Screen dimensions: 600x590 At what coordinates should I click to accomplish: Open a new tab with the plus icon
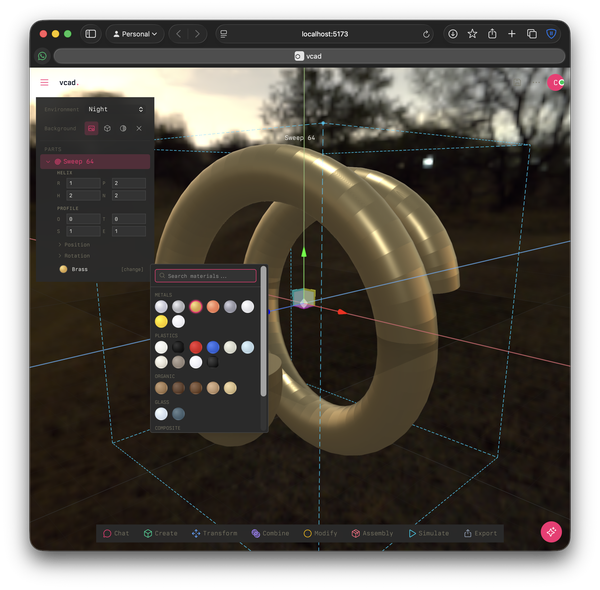[x=512, y=34]
